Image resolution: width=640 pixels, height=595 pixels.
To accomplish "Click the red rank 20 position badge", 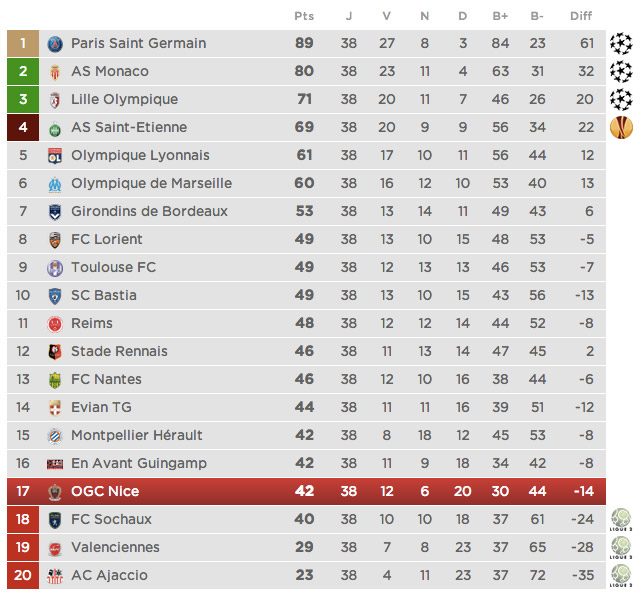I will 22,575.
